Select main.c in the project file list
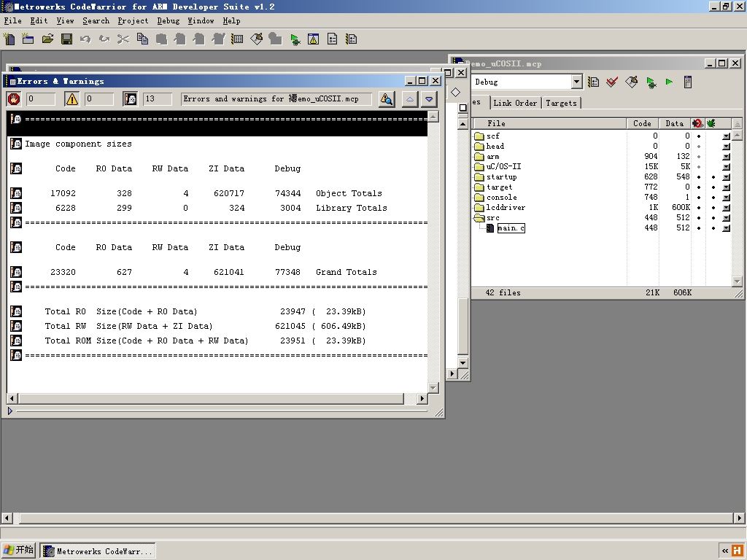 pos(511,228)
